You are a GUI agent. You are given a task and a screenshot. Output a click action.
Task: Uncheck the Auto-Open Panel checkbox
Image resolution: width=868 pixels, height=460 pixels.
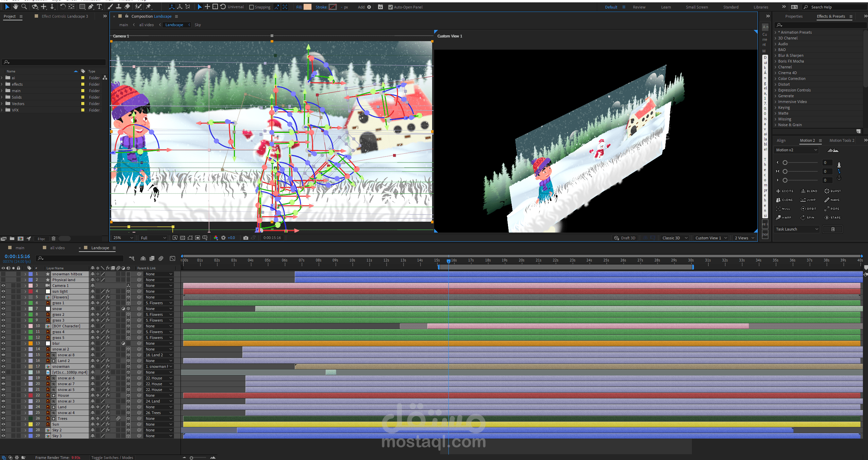(390, 7)
